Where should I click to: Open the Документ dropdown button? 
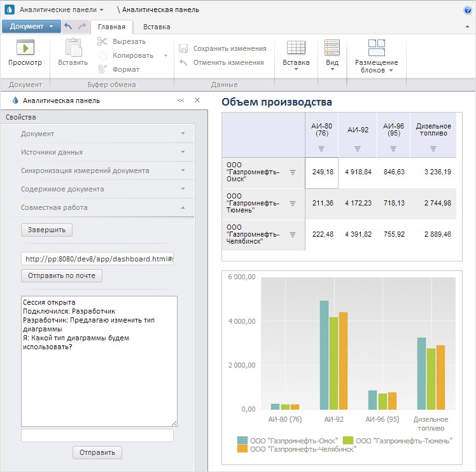[x=31, y=27]
